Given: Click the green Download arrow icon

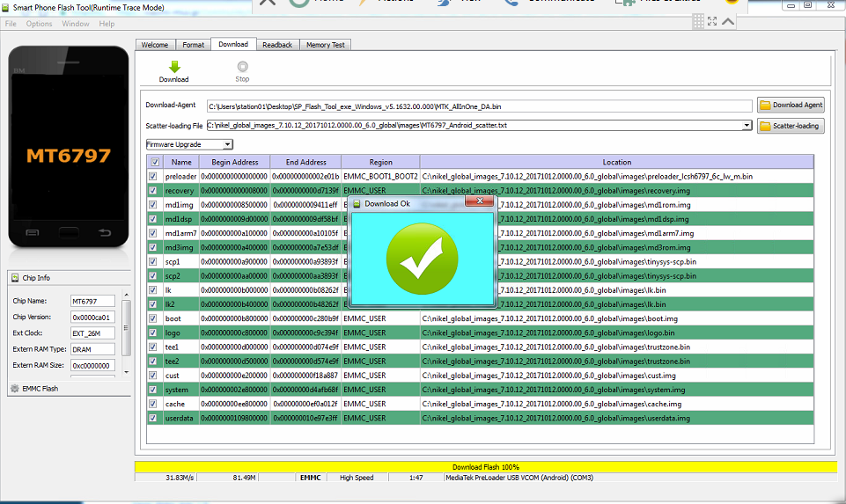Looking at the screenshot, I should 173,67.
